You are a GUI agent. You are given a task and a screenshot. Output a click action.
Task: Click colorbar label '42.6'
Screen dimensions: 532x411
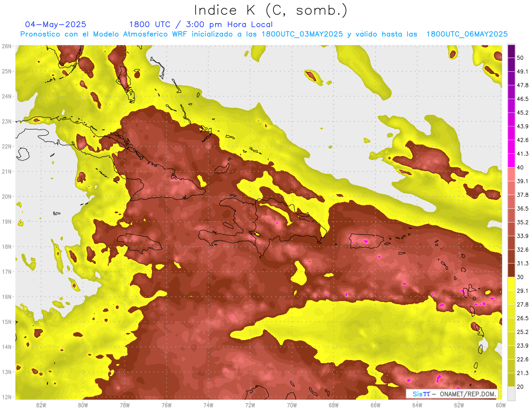tap(523, 140)
